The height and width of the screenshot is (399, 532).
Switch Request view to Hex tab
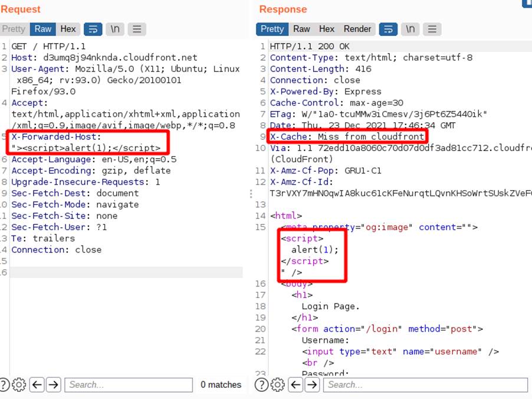click(68, 29)
